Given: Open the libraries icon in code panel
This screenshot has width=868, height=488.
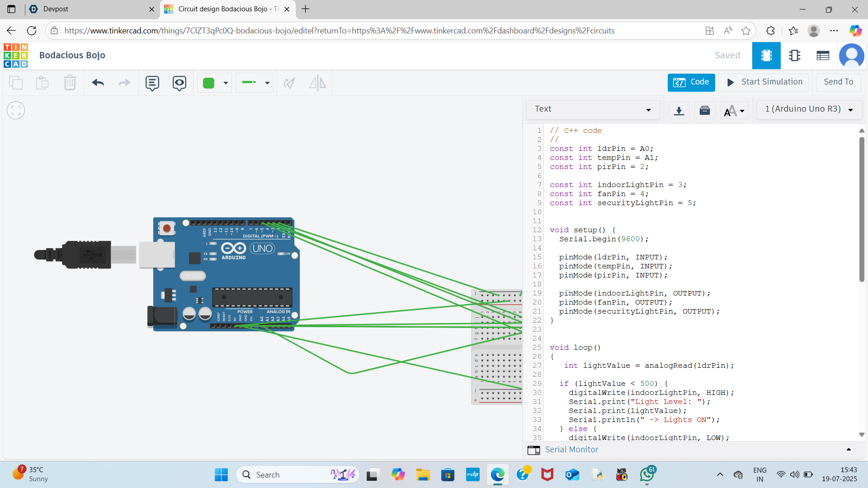Looking at the screenshot, I should coord(704,110).
